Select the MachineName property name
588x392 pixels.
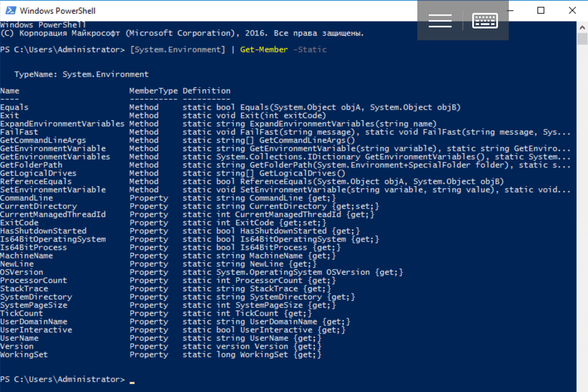[27, 256]
